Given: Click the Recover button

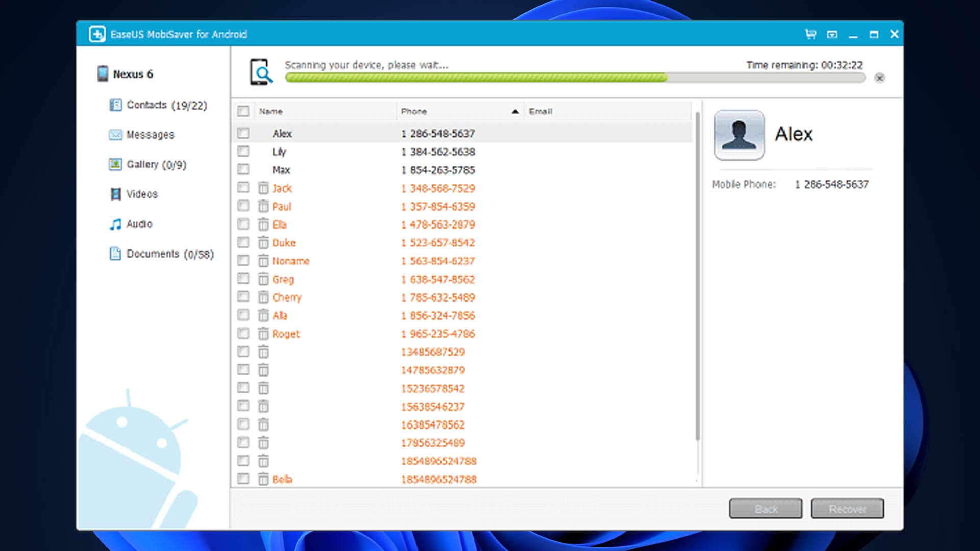Looking at the screenshot, I should (847, 509).
